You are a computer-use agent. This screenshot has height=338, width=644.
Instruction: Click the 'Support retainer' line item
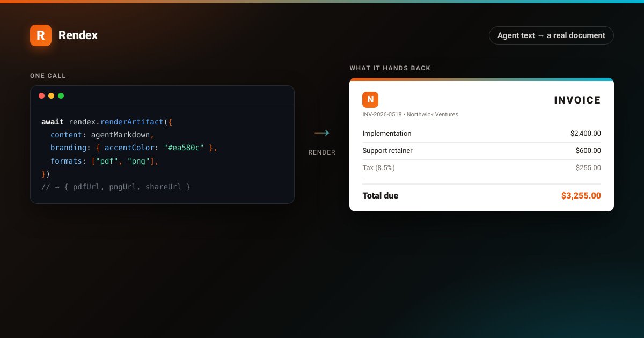coord(387,151)
